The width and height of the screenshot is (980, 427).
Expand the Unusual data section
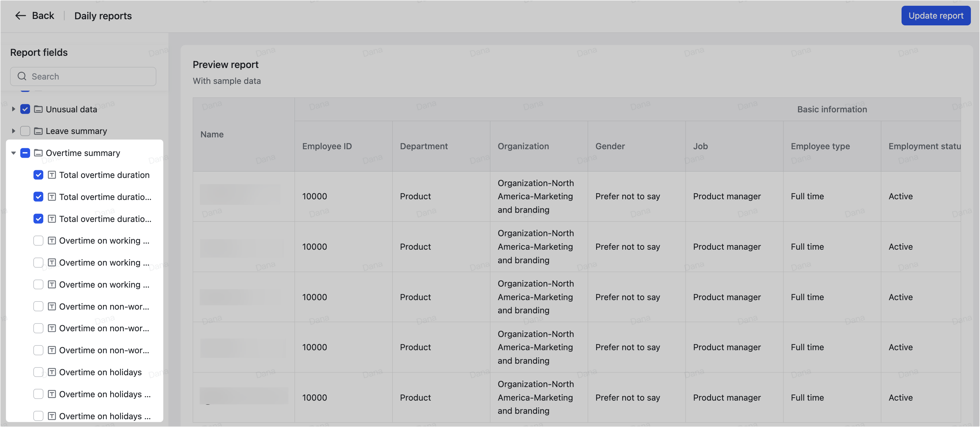click(x=14, y=109)
